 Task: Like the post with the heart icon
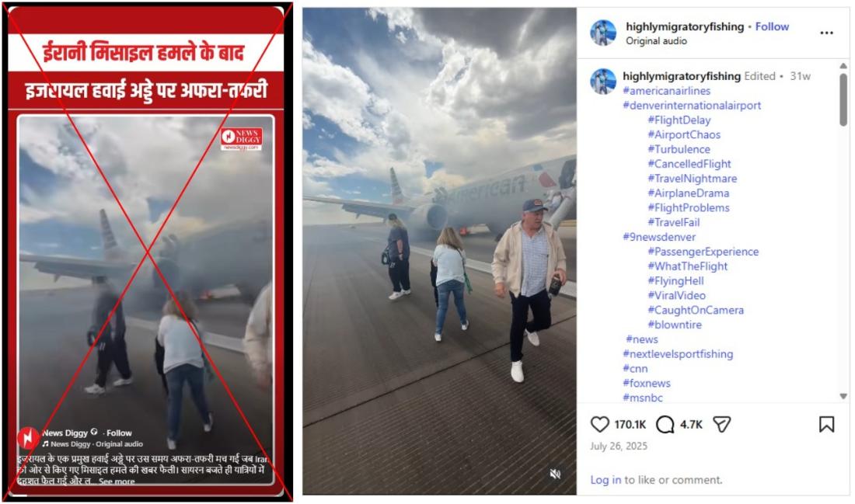tap(599, 425)
